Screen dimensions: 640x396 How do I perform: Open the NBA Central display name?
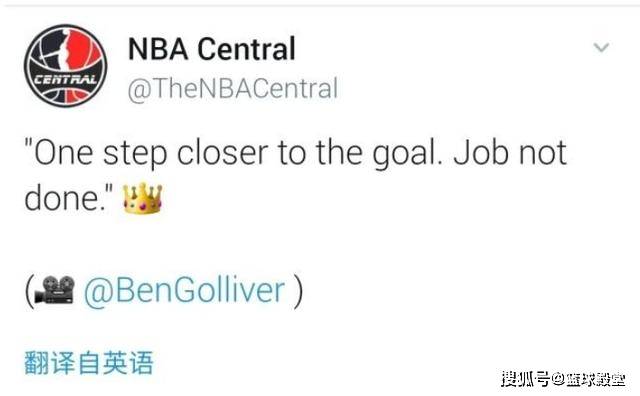(x=212, y=49)
